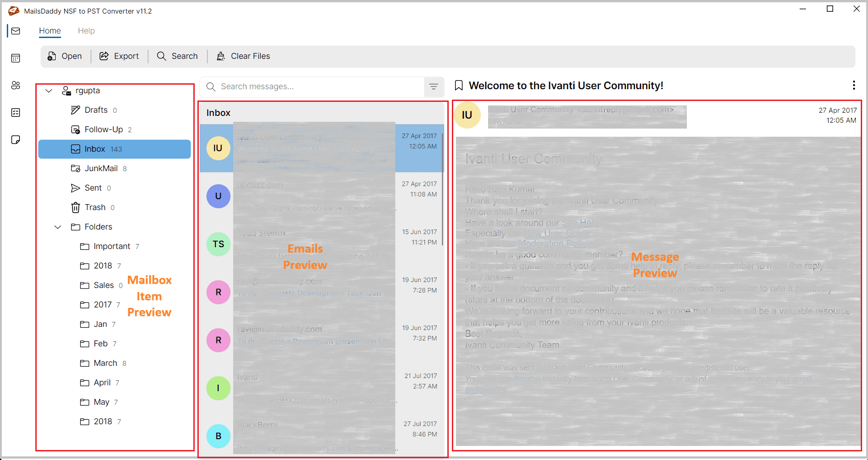
Task: Open the email received 19 Jun 2017 7:32 PM
Action: click(322, 340)
